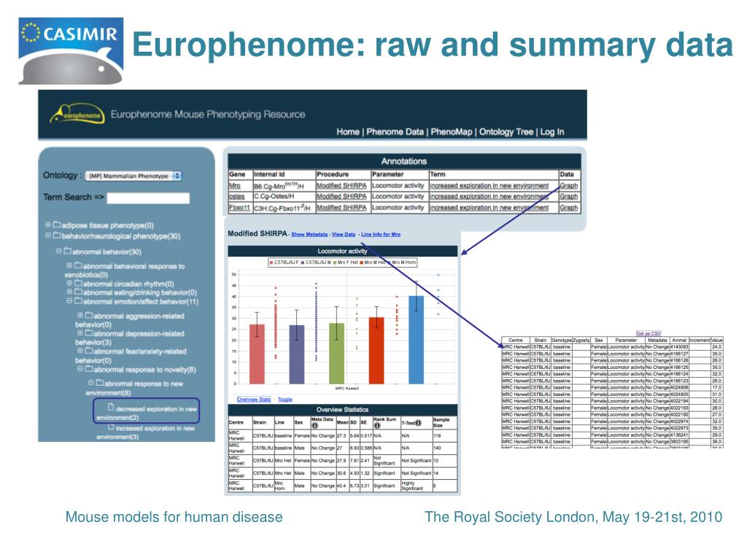Click the ostes gene link

pos(237,196)
